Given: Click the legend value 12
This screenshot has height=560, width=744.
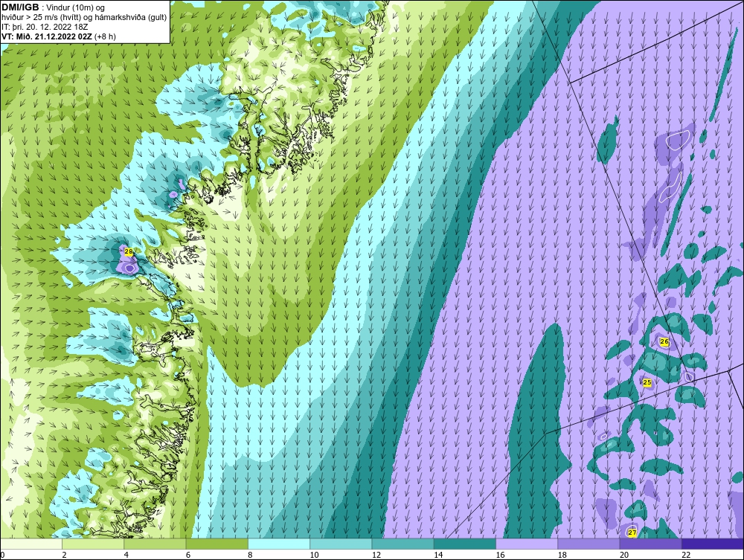Looking at the screenshot, I should 376,555.
